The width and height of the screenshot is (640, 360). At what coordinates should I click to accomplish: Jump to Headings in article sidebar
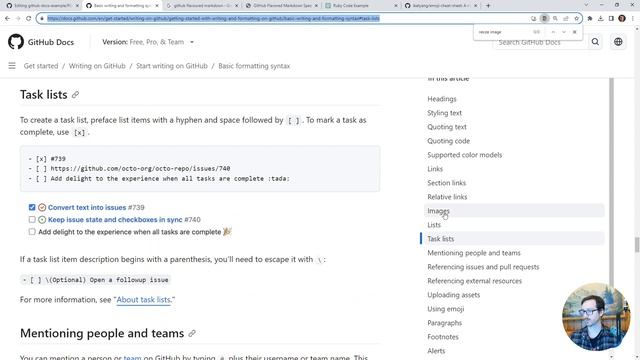click(x=442, y=99)
